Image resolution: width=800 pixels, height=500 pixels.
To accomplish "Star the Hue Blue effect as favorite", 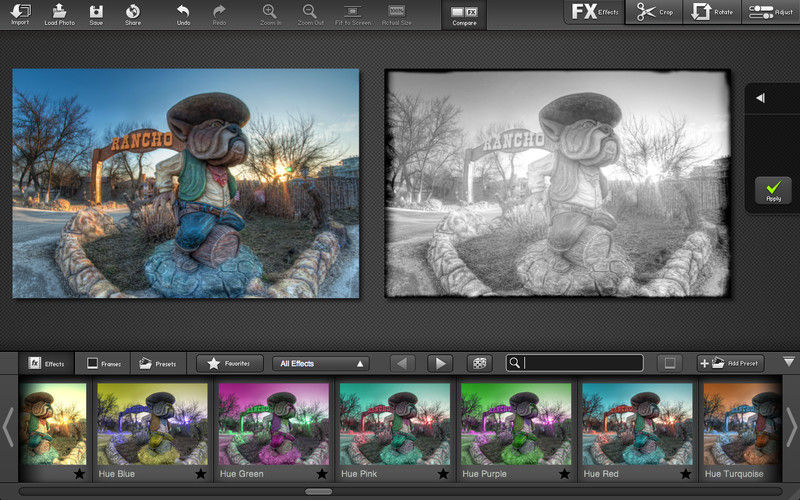I will [200, 473].
